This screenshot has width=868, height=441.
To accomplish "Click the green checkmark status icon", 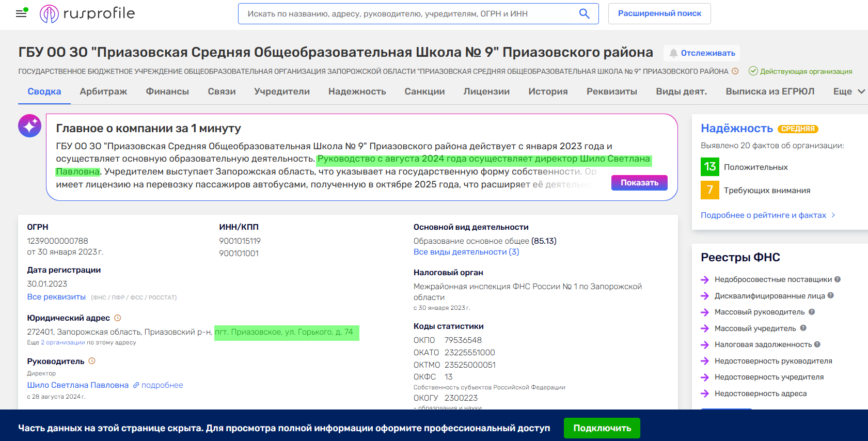I will point(753,71).
